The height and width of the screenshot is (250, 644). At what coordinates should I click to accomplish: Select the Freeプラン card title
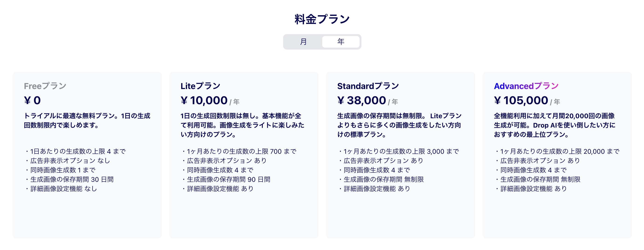point(45,86)
